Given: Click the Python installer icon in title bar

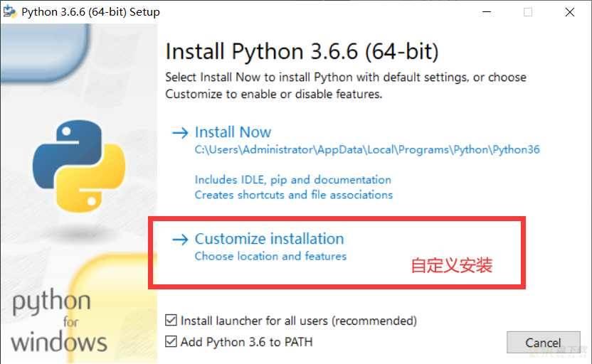Looking at the screenshot, I should 10,11.
